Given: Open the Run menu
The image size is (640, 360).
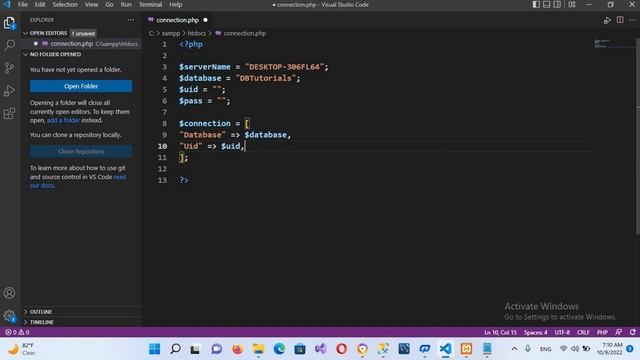Looking at the screenshot, I should (x=126, y=4).
